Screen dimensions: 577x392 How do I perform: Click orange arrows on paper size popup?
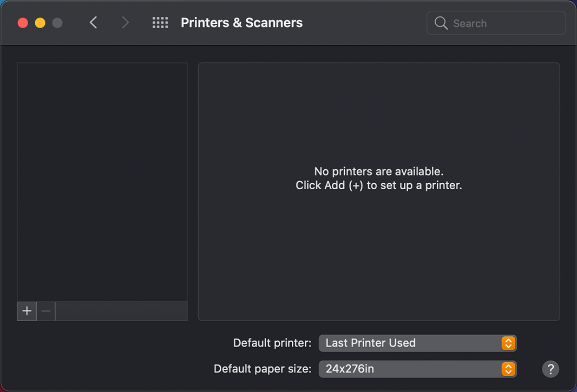pos(508,369)
